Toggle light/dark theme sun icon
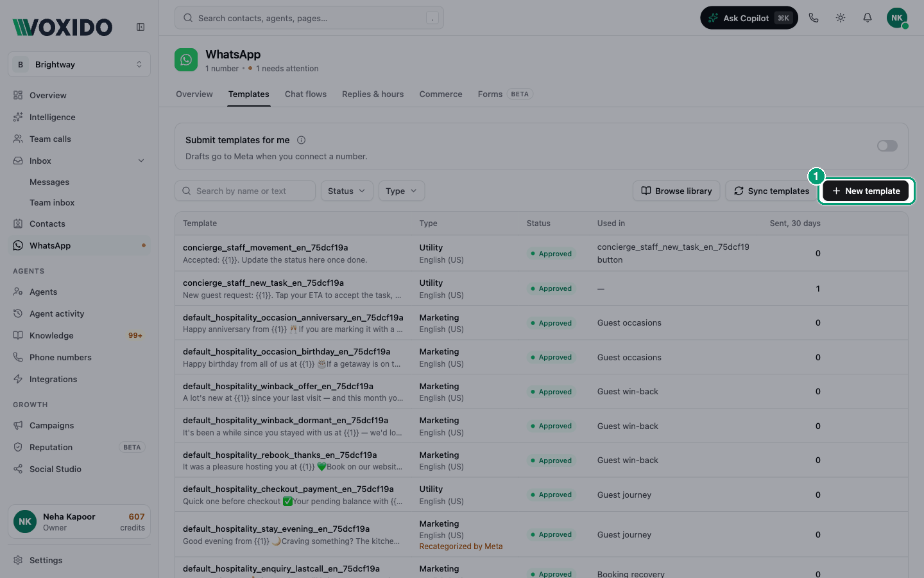Viewport: 924px width, 578px height. point(841,18)
